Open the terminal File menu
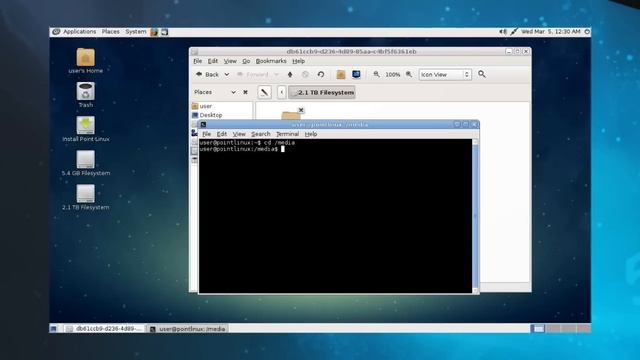This screenshot has height=360, width=640. coord(207,134)
